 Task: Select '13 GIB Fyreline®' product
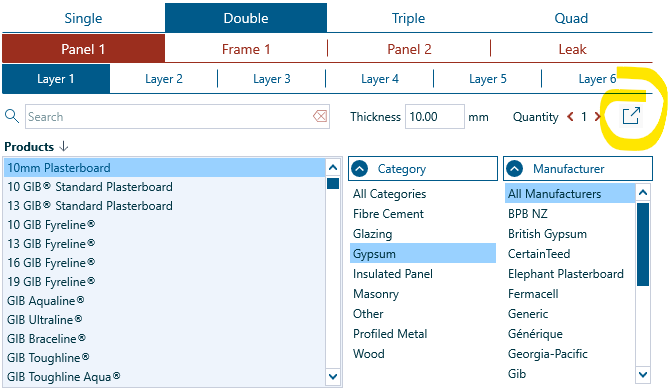(165, 244)
